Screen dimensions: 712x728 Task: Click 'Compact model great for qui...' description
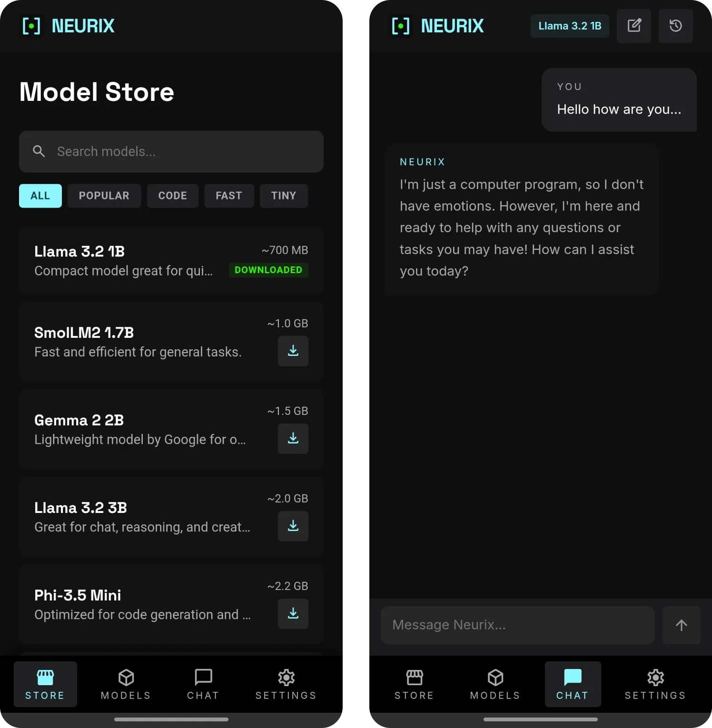pos(123,271)
